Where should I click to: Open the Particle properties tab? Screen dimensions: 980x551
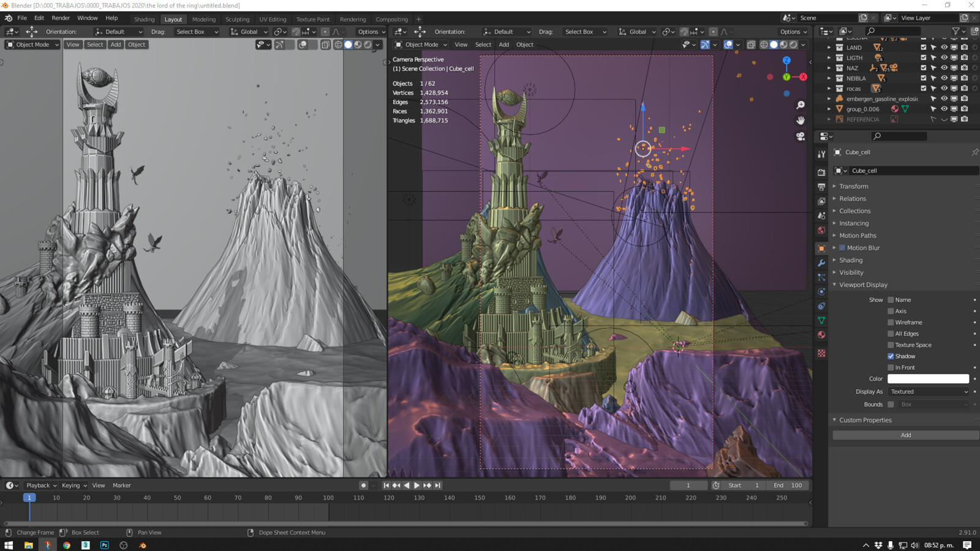tap(821, 277)
